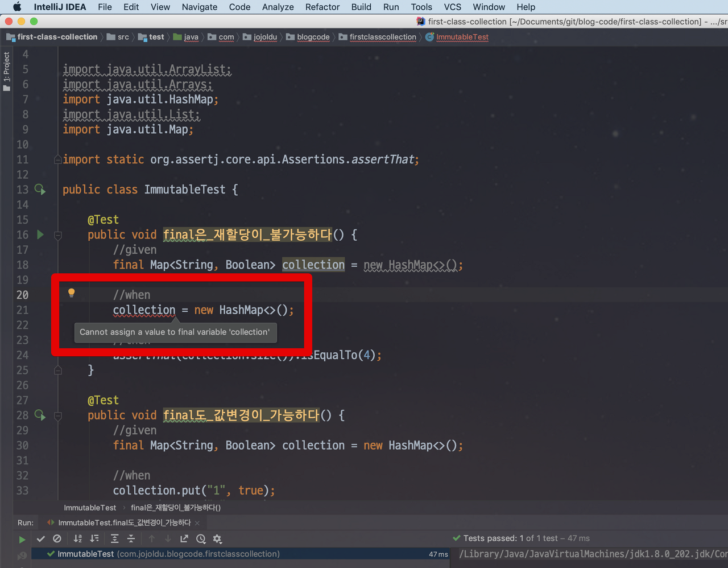Click the quick-fix lightbulb on line 20
Image resolution: width=728 pixels, height=568 pixels.
[x=71, y=293]
